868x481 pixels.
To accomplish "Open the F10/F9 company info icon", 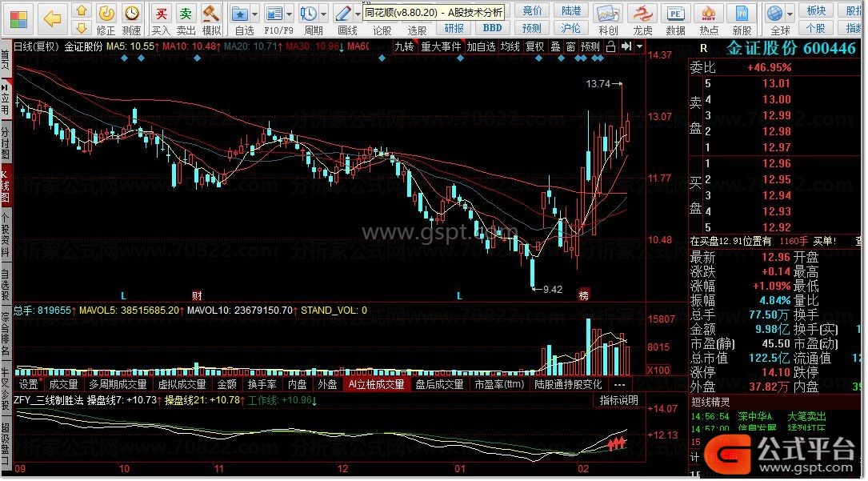I will coord(274,14).
